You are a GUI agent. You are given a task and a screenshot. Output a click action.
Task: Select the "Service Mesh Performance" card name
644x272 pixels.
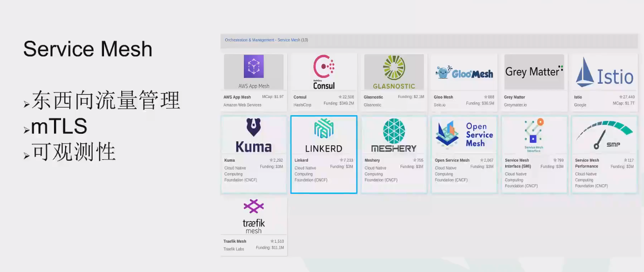[587, 163]
